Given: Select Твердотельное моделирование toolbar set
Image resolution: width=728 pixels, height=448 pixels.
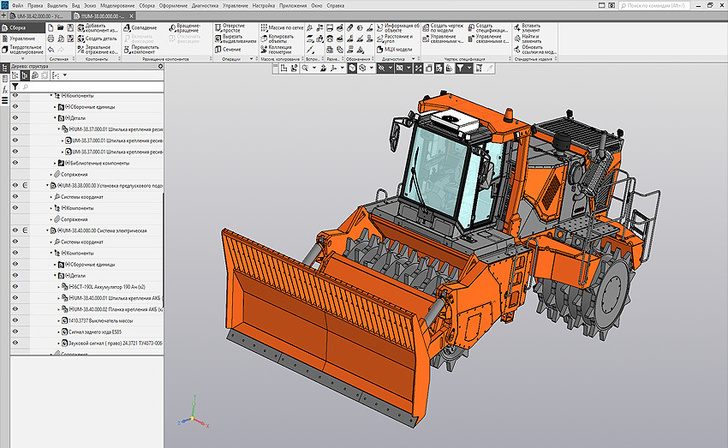Looking at the screenshot, I should pos(22,49).
